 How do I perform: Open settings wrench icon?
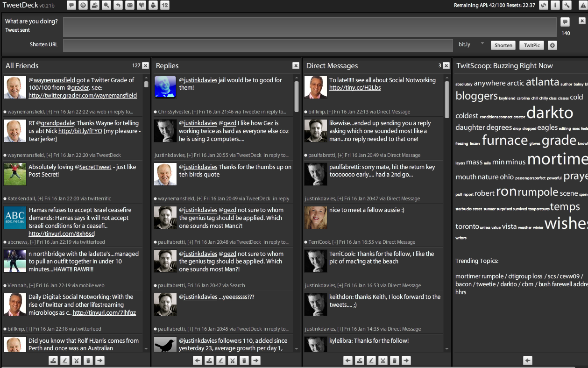click(567, 6)
